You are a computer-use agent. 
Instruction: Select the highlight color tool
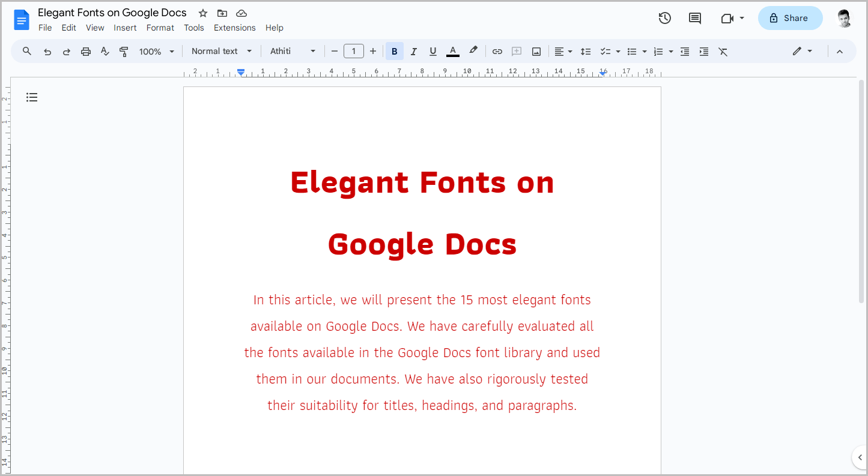point(473,51)
